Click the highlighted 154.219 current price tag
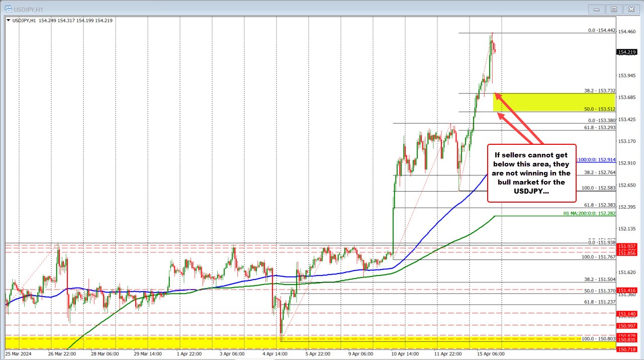Viewport: 644px width, 360px height. point(627,52)
